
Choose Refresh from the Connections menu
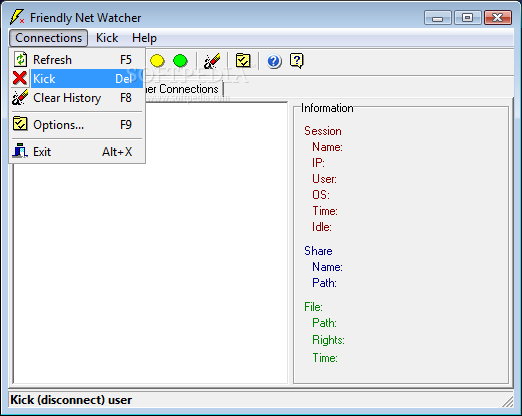click(x=77, y=60)
